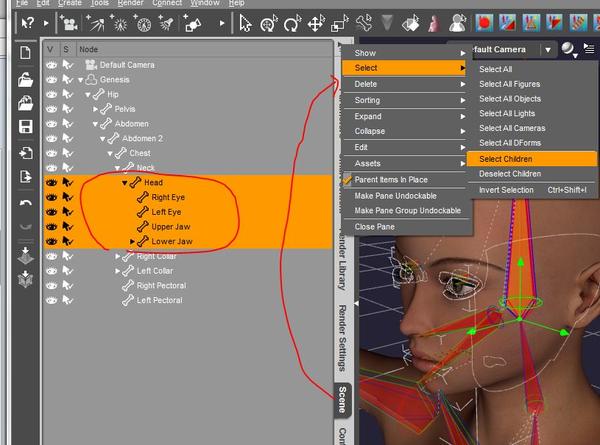
Task: Switch to the Render Settings side tab
Action: [x=342, y=338]
